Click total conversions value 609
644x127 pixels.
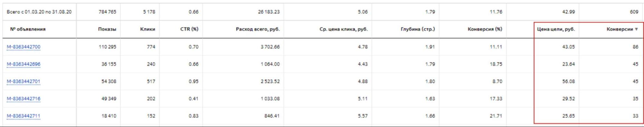click(634, 12)
